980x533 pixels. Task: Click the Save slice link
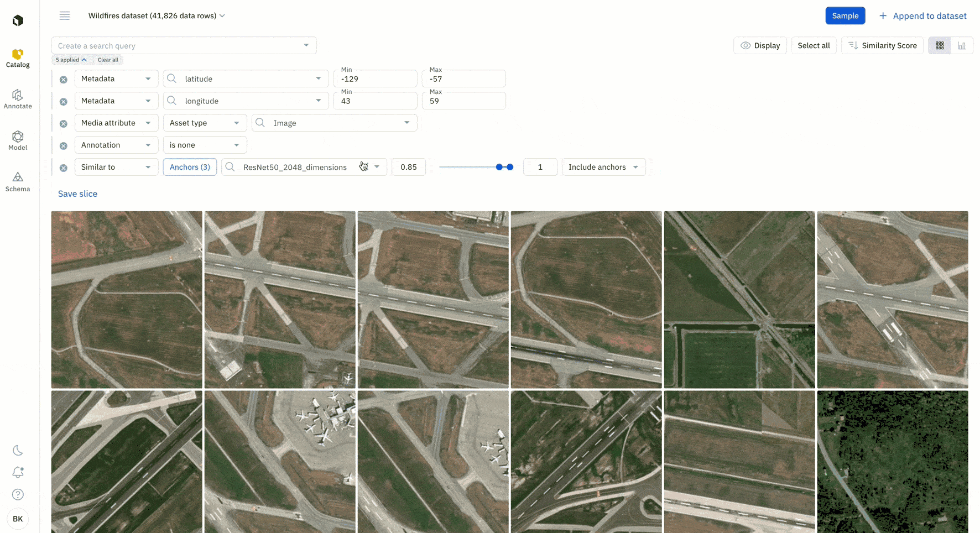coord(77,194)
